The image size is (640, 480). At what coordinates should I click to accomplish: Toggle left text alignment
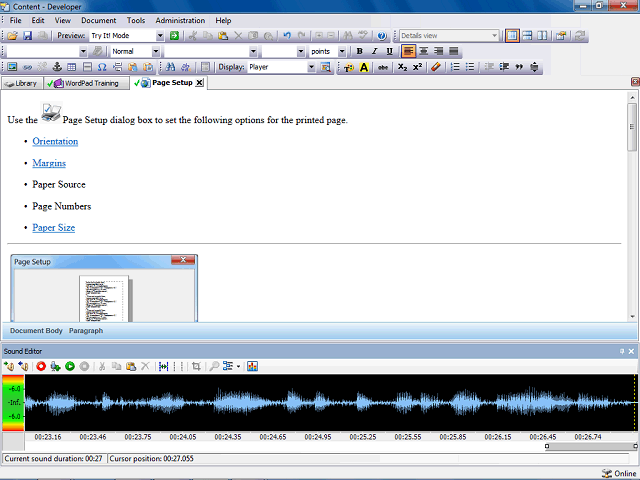[x=408, y=51]
